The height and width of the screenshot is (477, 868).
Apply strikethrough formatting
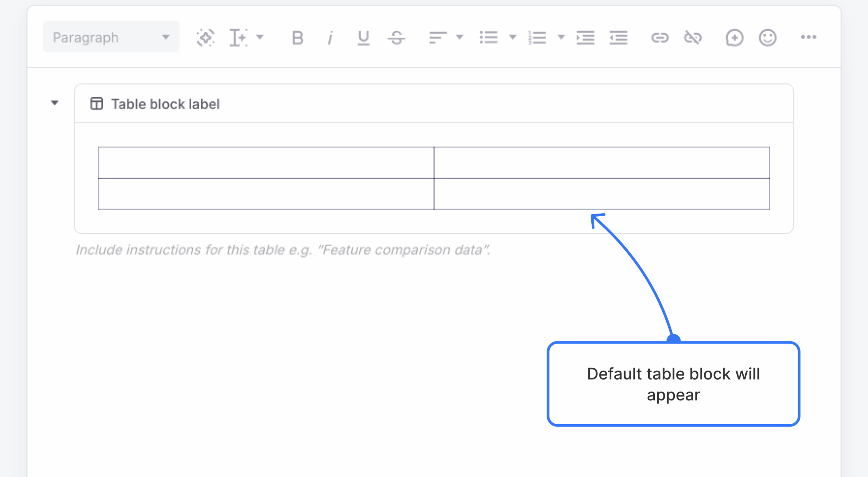click(x=396, y=38)
